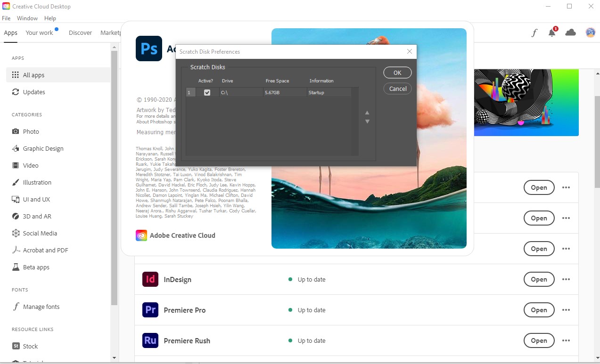This screenshot has height=364, width=600.
Task: Click the Premiere Pro app icon
Action: [149, 310]
